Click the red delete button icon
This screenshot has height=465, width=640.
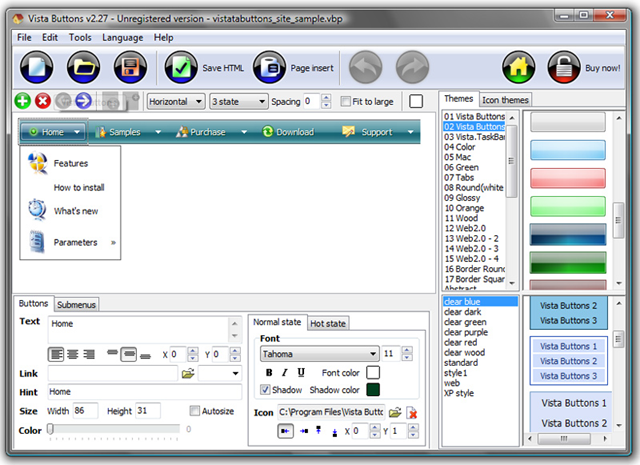[x=43, y=101]
